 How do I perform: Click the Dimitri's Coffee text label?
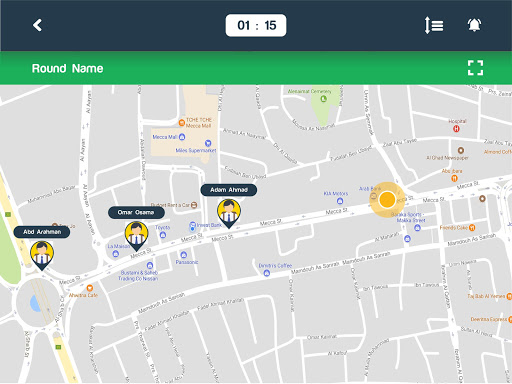[x=275, y=266]
